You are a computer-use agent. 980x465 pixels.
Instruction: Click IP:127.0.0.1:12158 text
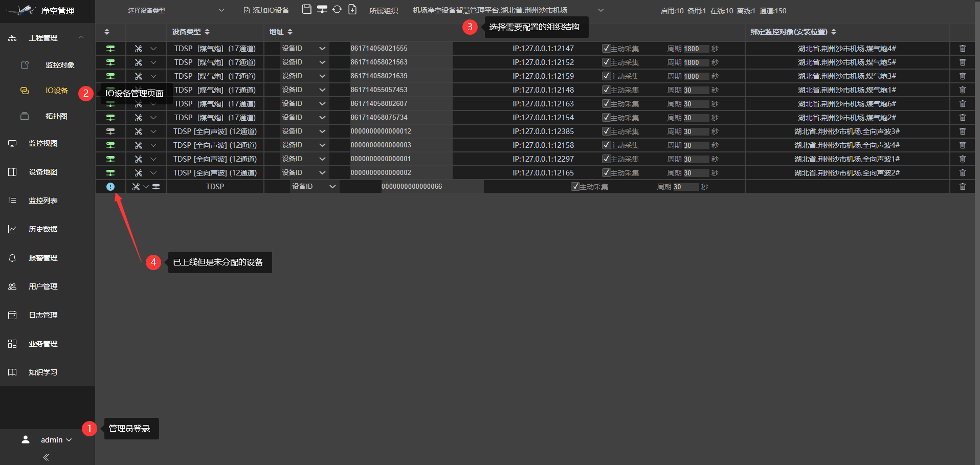click(x=543, y=145)
